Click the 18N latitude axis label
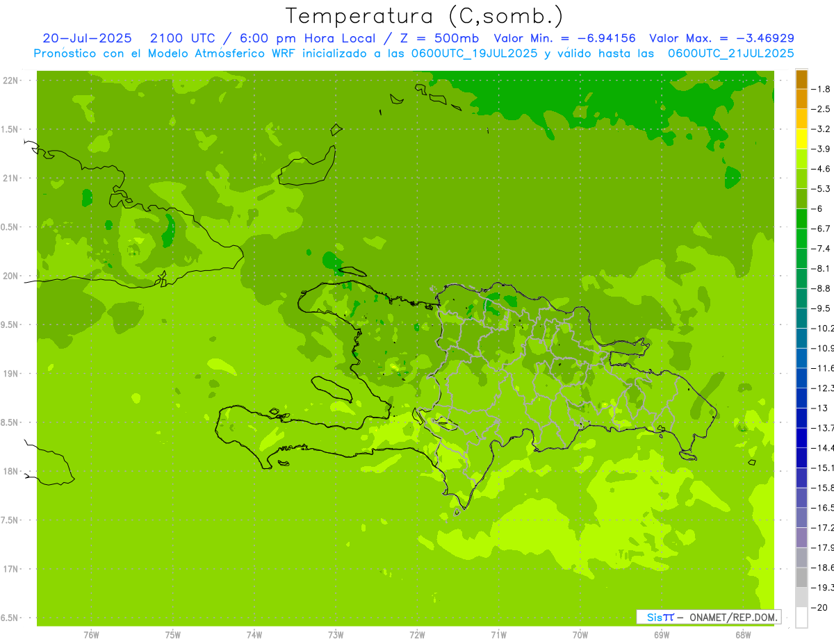Screen dimensions: 834x644 11,471
